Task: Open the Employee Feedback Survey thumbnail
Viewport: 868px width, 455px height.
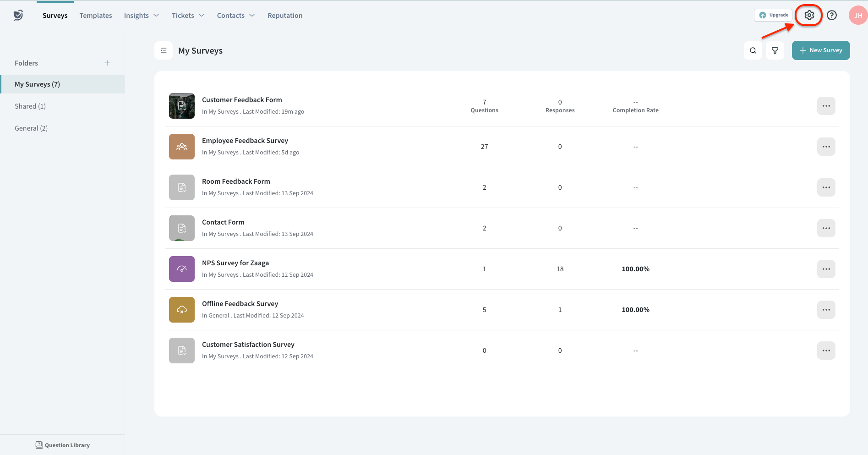Action: 182,147
